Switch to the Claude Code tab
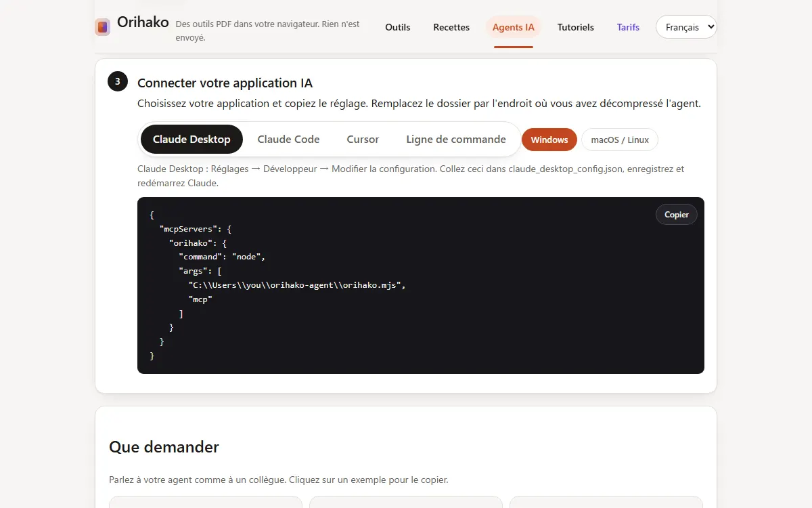This screenshot has width=812, height=508. pyautogui.click(x=288, y=140)
